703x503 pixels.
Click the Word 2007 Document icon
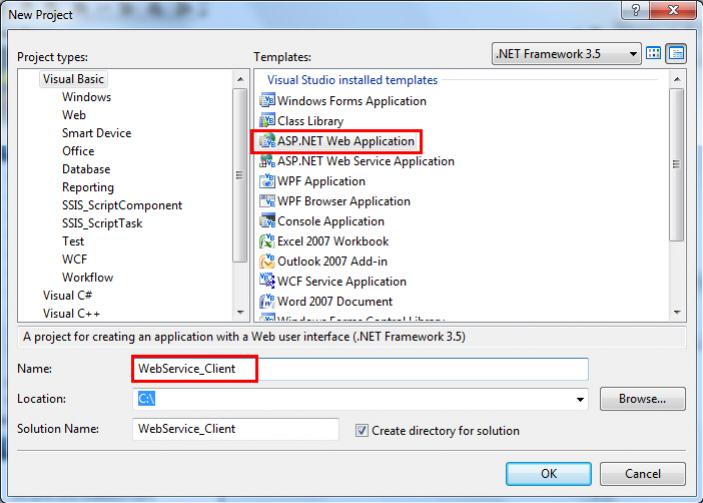(267, 301)
